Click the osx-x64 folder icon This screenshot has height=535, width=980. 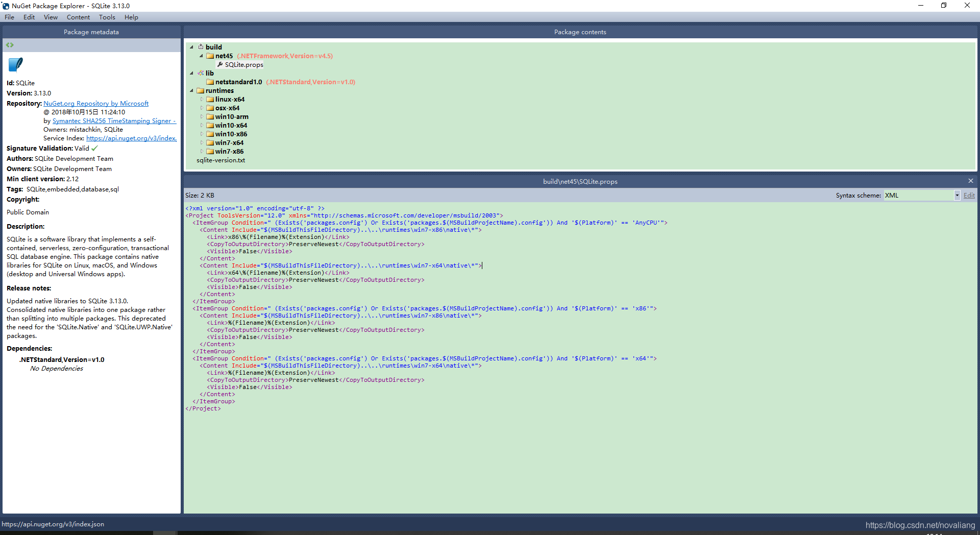[210, 108]
